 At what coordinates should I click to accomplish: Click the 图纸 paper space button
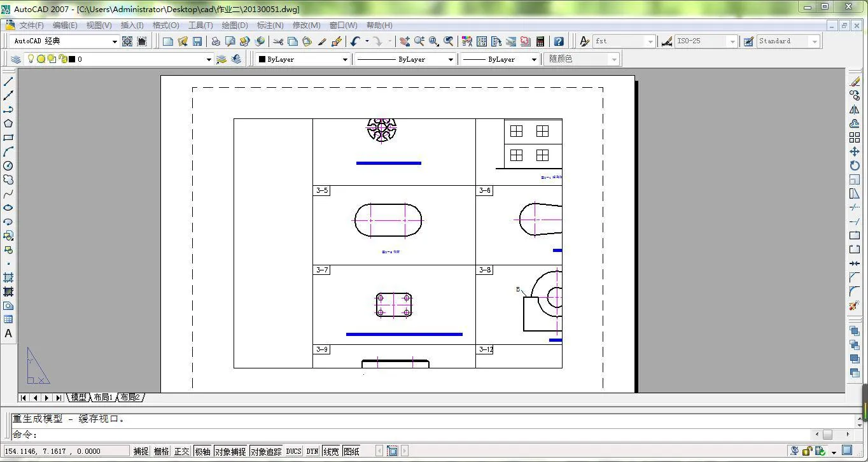351,451
